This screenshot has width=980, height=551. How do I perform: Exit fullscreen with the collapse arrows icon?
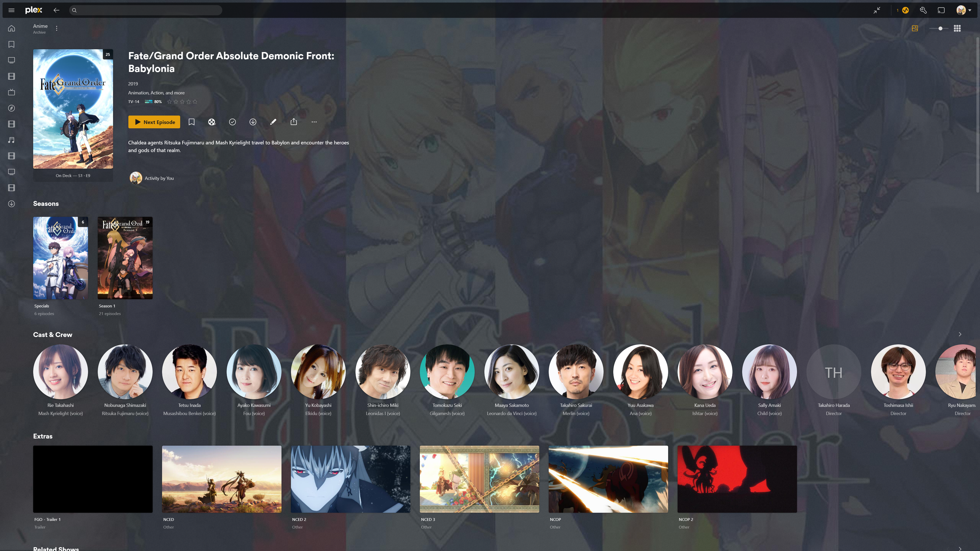[x=877, y=10]
